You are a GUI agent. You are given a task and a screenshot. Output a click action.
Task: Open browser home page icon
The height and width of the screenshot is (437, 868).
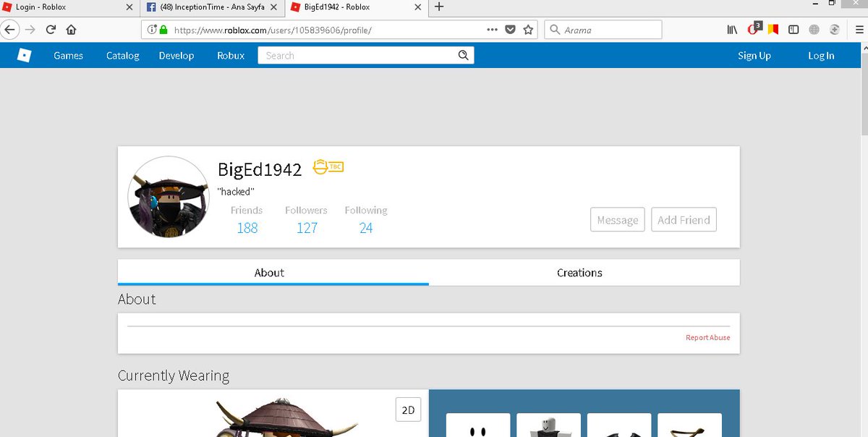tap(71, 30)
